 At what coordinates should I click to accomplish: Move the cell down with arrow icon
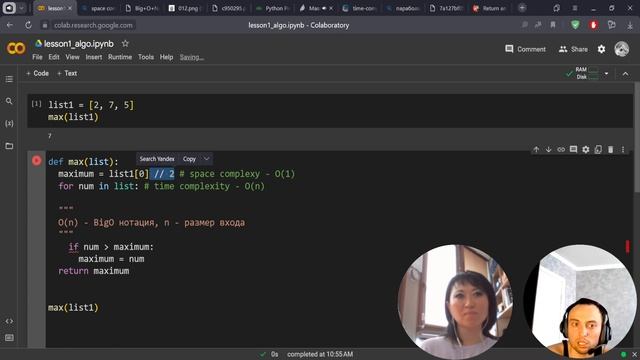(549, 149)
